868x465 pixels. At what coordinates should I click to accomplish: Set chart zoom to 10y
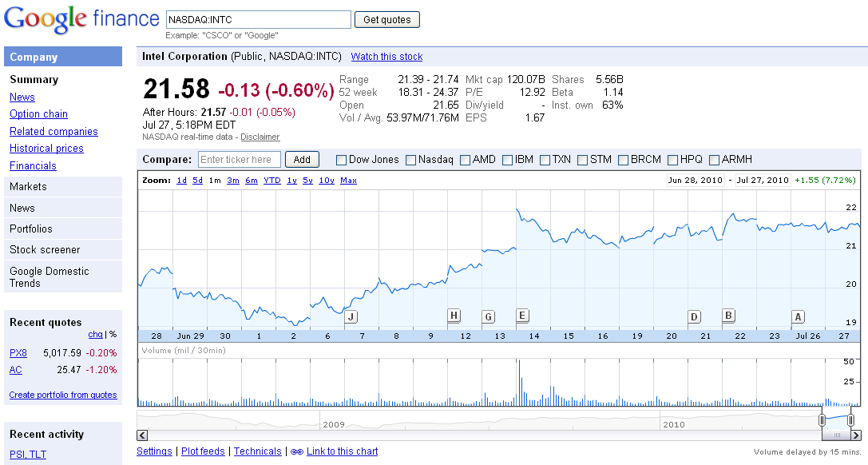click(x=327, y=181)
